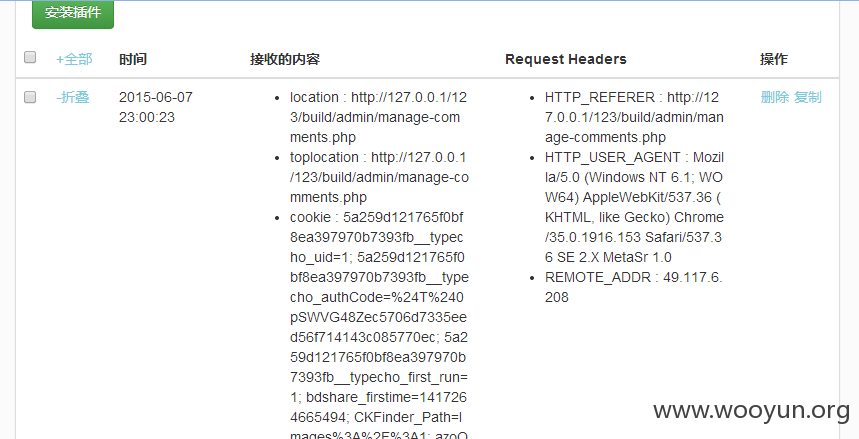This screenshot has width=859, height=439.
Task: Click the cookie entry text
Action: [379, 324]
